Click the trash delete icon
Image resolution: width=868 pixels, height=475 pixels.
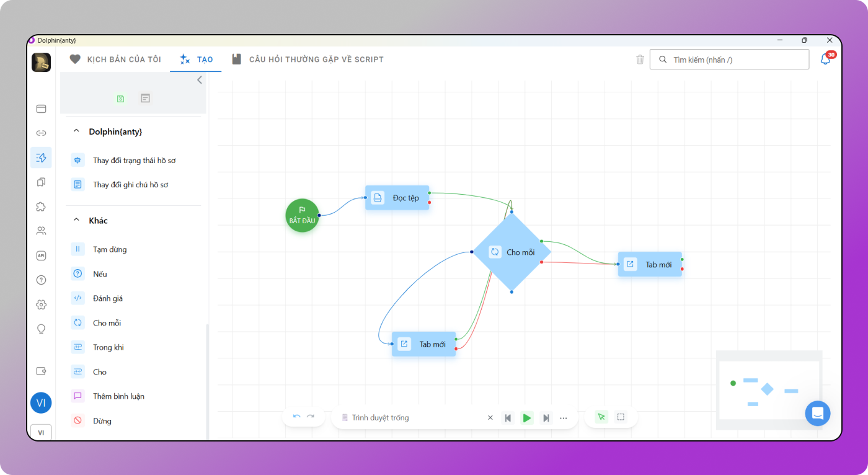point(640,60)
